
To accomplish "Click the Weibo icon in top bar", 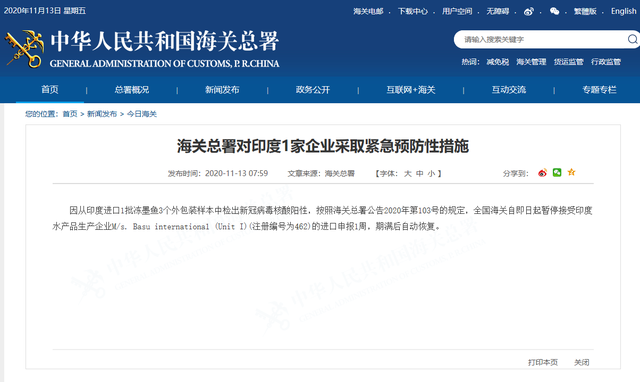I will 529,11.
